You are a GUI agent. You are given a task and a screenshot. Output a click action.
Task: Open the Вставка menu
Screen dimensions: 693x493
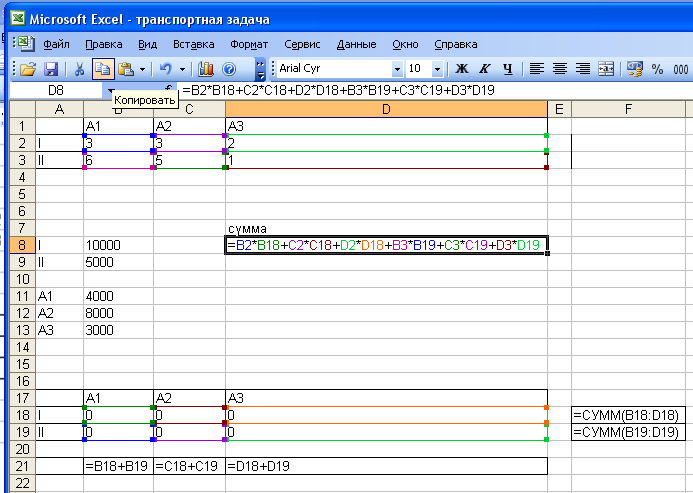(194, 44)
